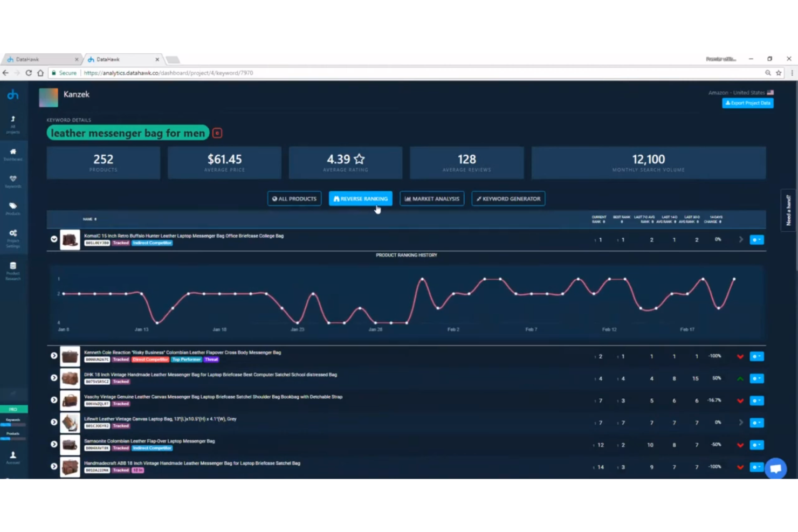Click the Threat tag on Kenneth Cole

tap(211, 360)
